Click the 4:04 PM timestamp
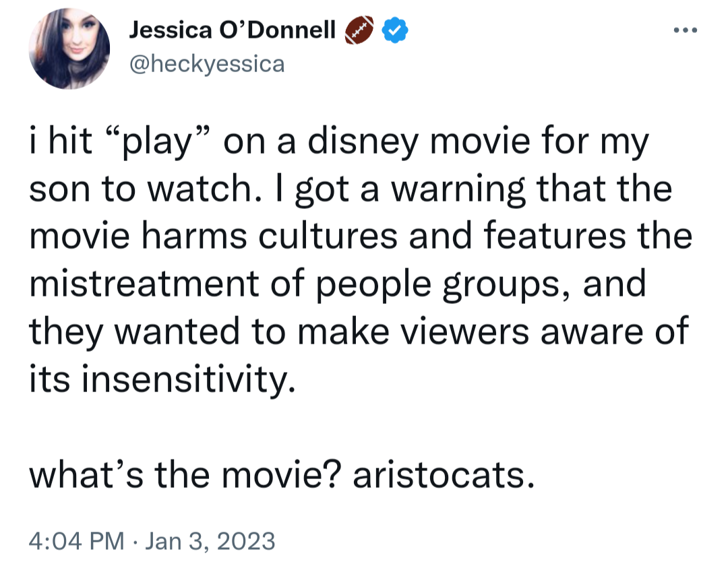728x572 pixels. (x=76, y=541)
